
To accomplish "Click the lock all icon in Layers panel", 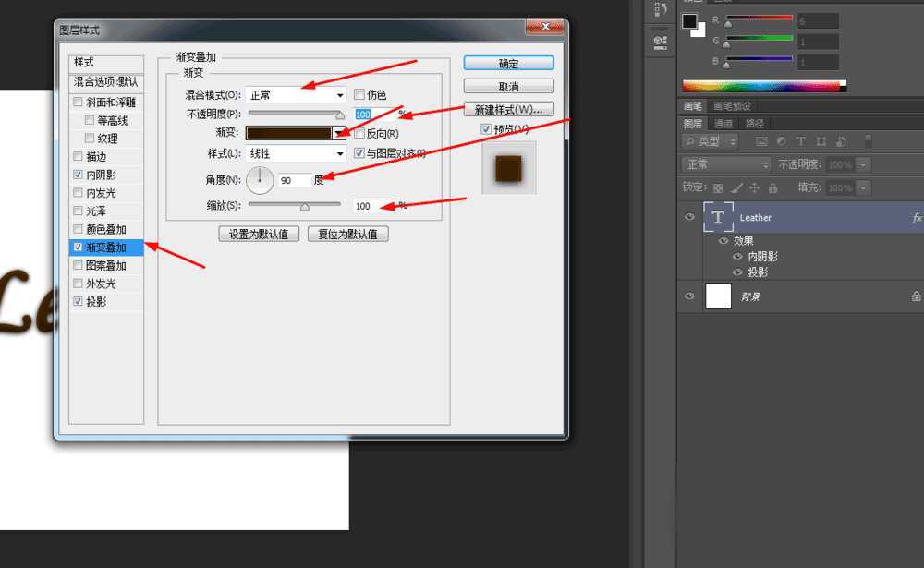I will tap(772, 187).
